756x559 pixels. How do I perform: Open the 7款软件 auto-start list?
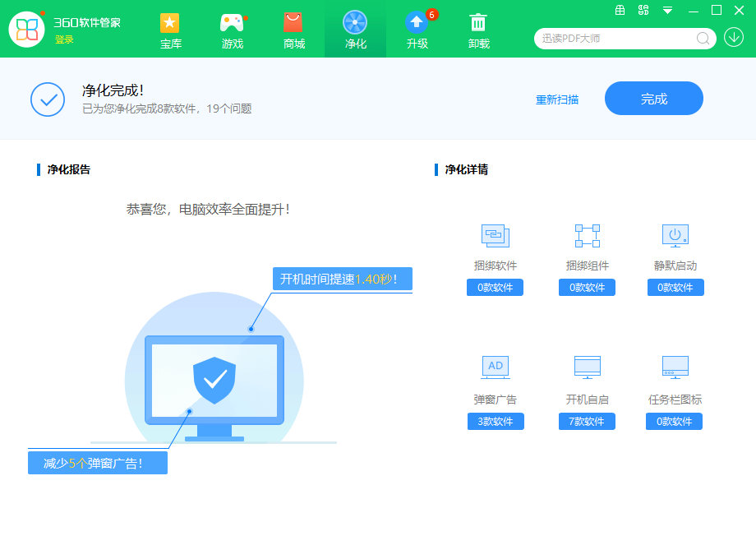587,421
